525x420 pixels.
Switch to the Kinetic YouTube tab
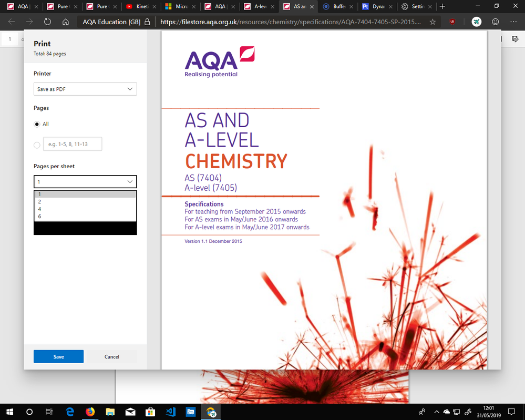click(141, 6)
